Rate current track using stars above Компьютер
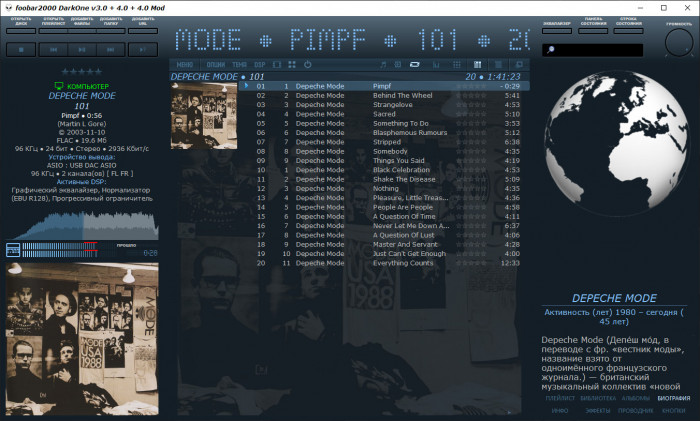 coord(82,71)
